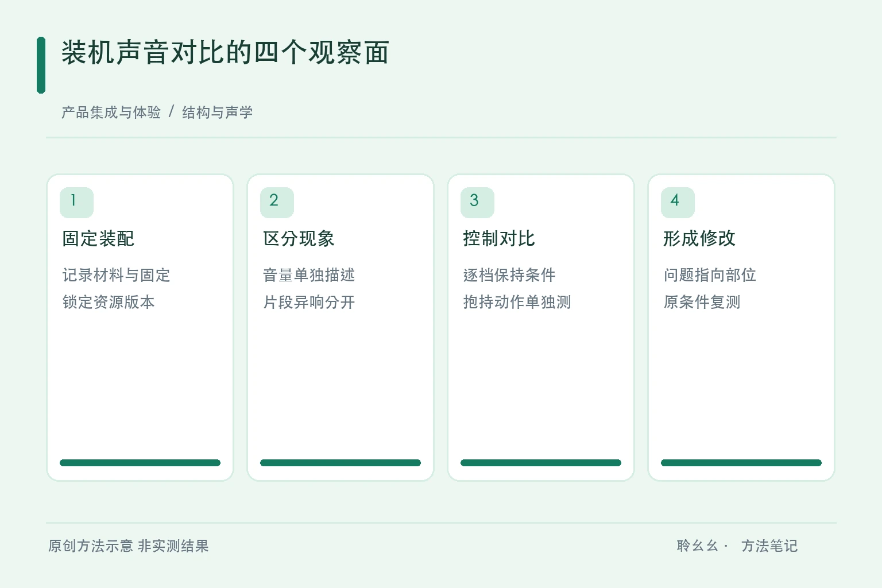
Task: Click the line 逐档保持条件
Action: click(x=509, y=275)
